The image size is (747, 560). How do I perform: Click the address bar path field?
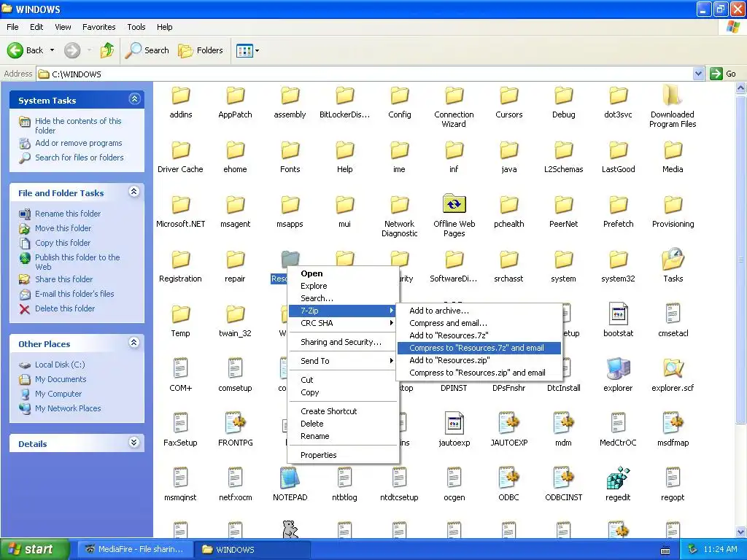tap(365, 74)
